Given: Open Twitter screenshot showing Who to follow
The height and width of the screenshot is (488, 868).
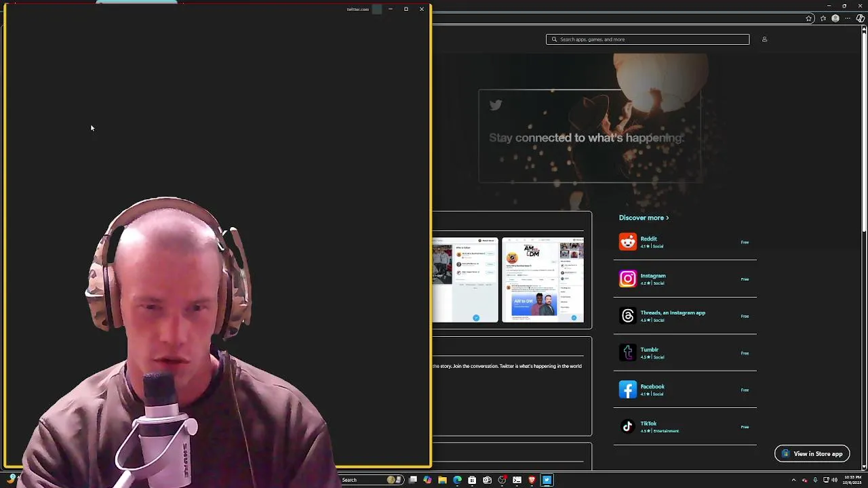Looking at the screenshot, I should click(465, 279).
